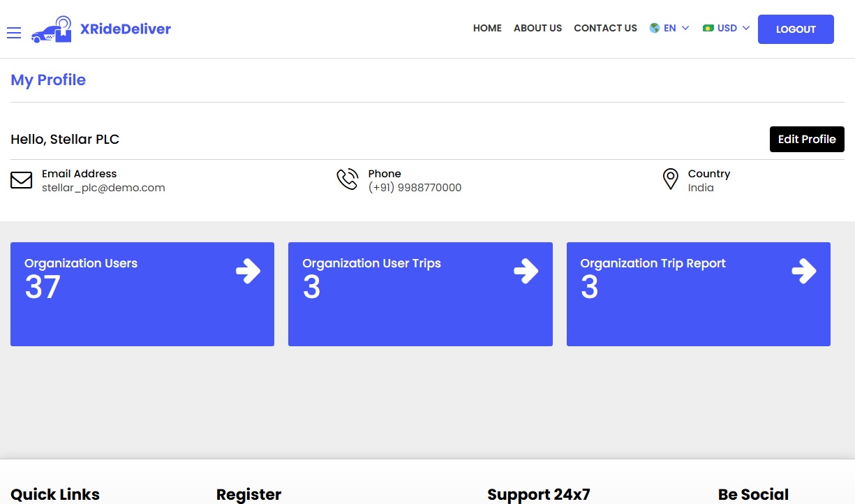Open the USD currency dropdown
The width and height of the screenshot is (855, 504).
tap(726, 28)
